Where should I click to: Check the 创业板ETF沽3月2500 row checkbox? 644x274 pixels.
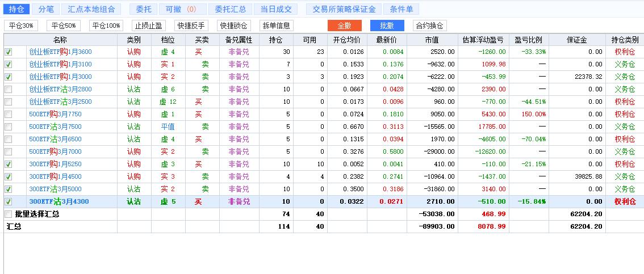(x=8, y=102)
